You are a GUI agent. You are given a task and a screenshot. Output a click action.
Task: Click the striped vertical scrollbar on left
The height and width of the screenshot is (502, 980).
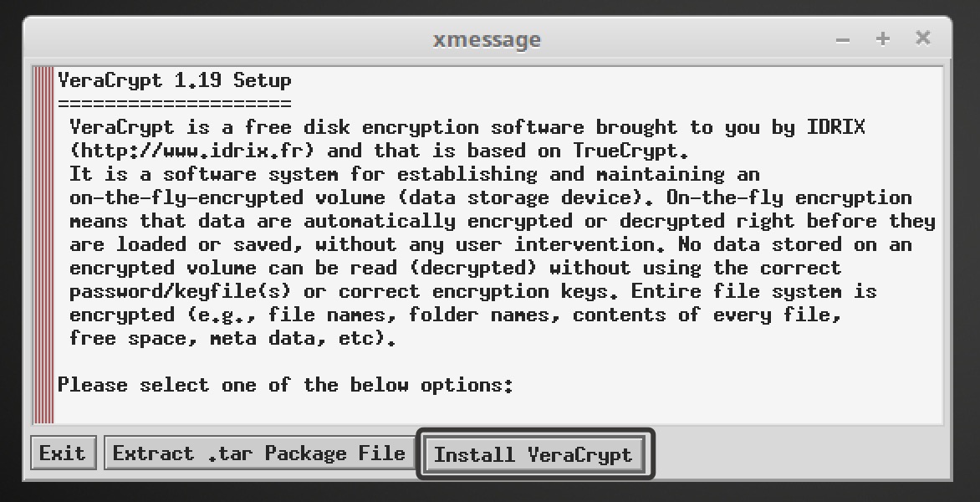(x=43, y=244)
